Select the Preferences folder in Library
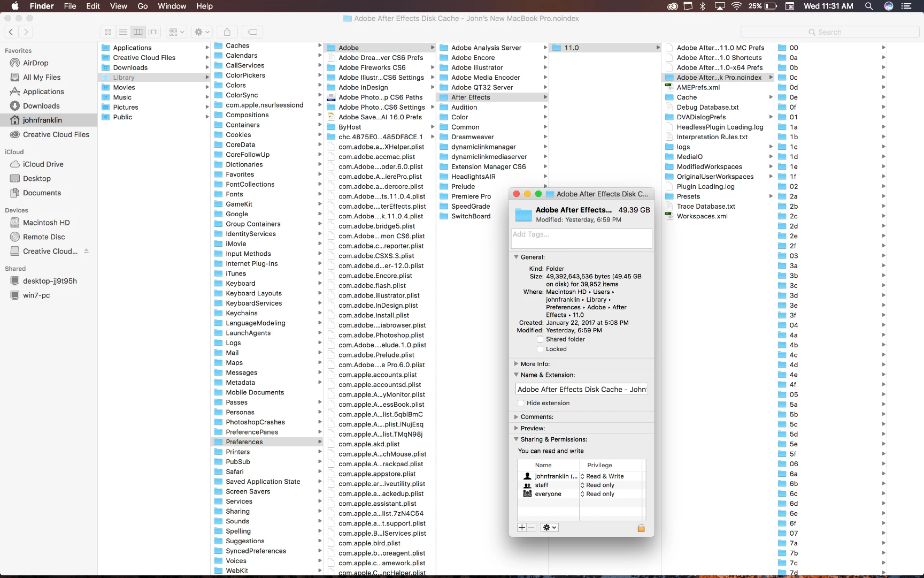 (267, 442)
